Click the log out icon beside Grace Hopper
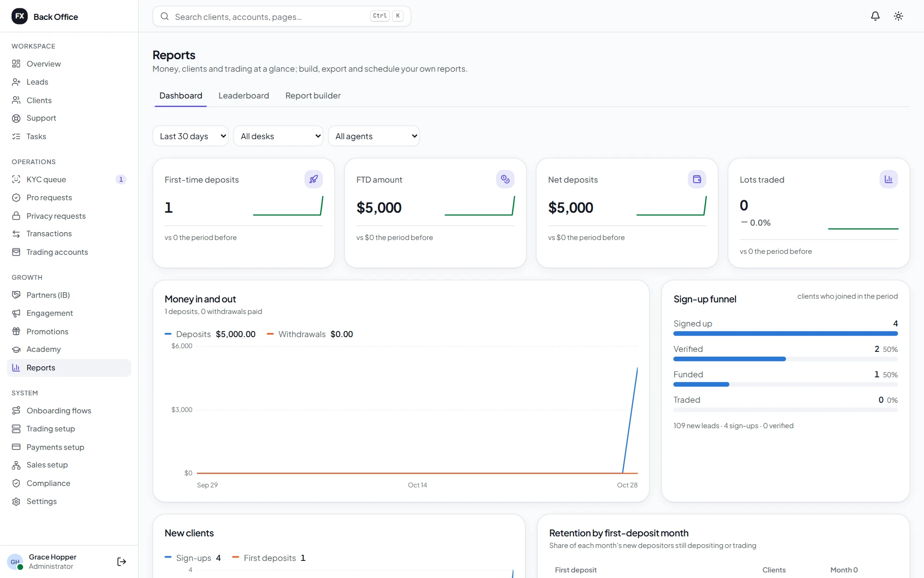Image resolution: width=924 pixels, height=578 pixels. pos(122,561)
